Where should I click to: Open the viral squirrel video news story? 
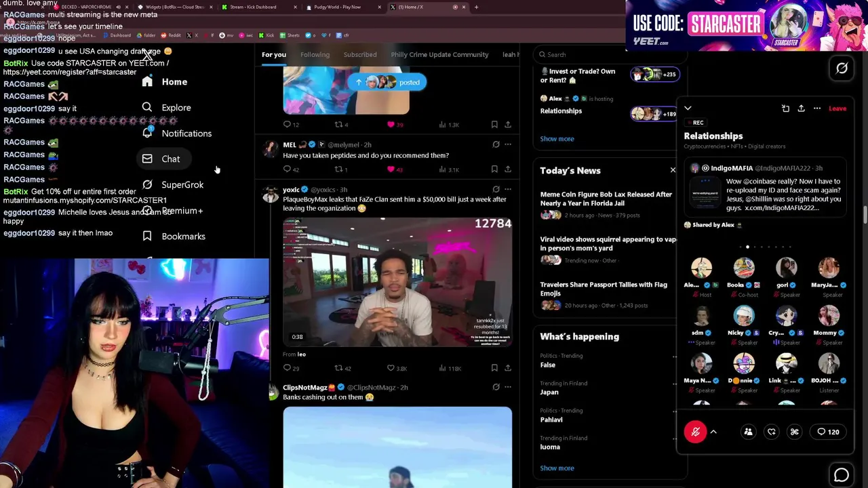(608, 249)
